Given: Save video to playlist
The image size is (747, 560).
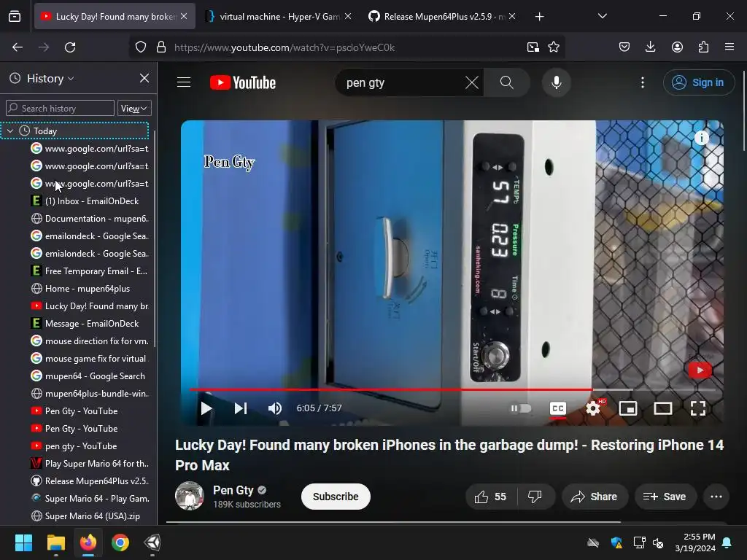Looking at the screenshot, I should coord(665,497).
